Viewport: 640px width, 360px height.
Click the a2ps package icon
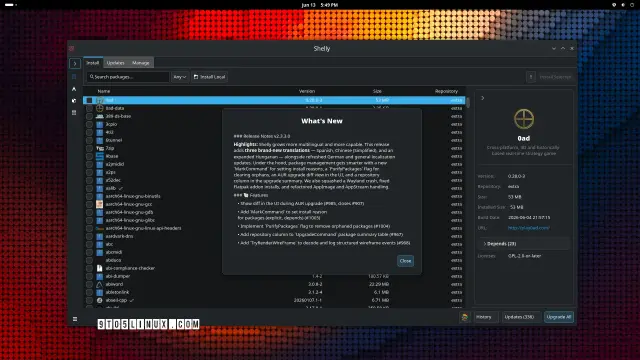100,172
